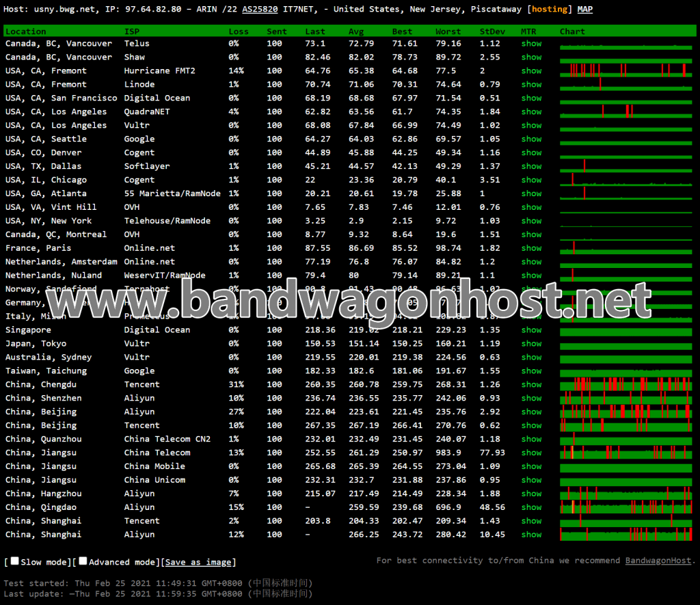Viewport: 700px width, 605px height.
Task: Show MTR for Tokyo Vultr row
Action: coord(531,343)
